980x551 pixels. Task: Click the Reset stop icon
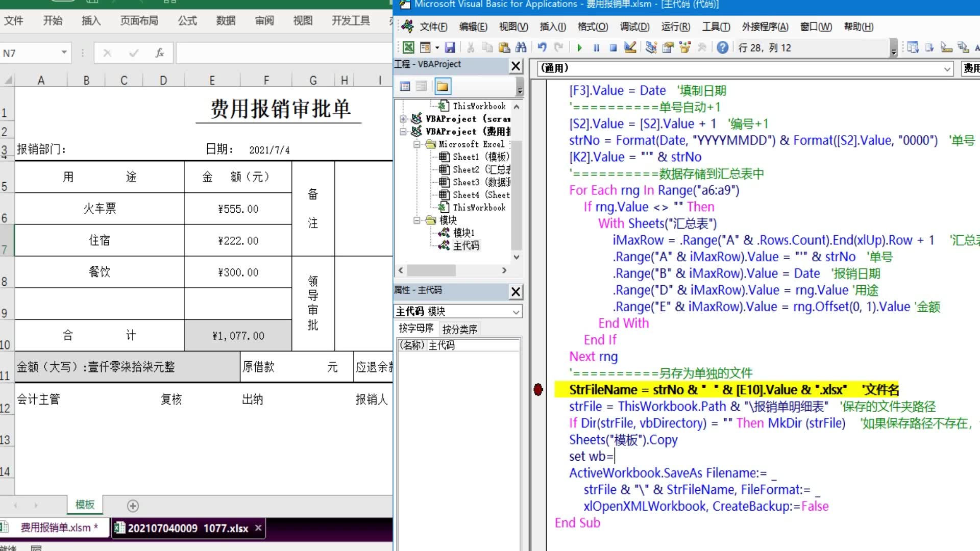click(613, 47)
